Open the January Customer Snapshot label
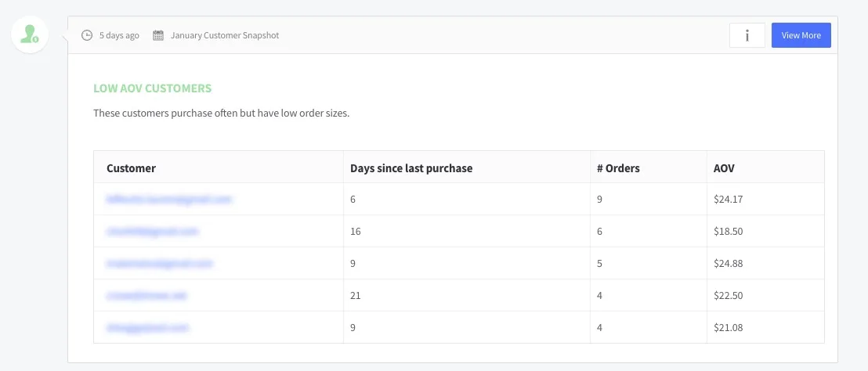This screenshot has width=868, height=371. click(x=224, y=35)
